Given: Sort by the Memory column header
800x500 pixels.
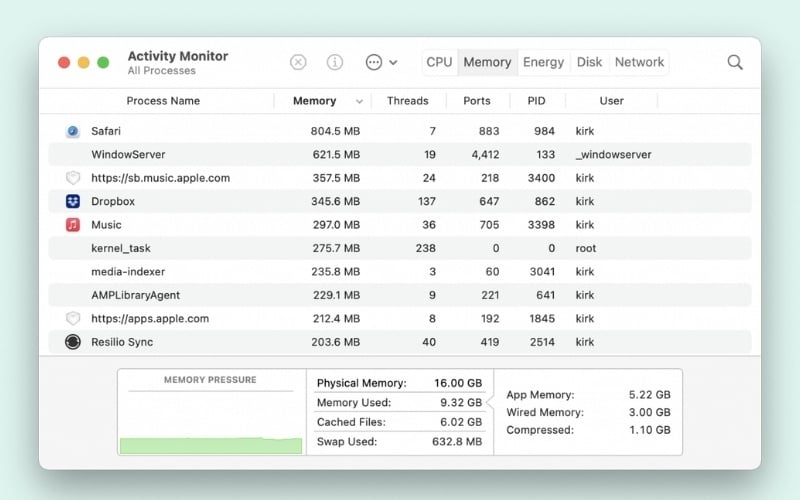Looking at the screenshot, I should point(314,101).
